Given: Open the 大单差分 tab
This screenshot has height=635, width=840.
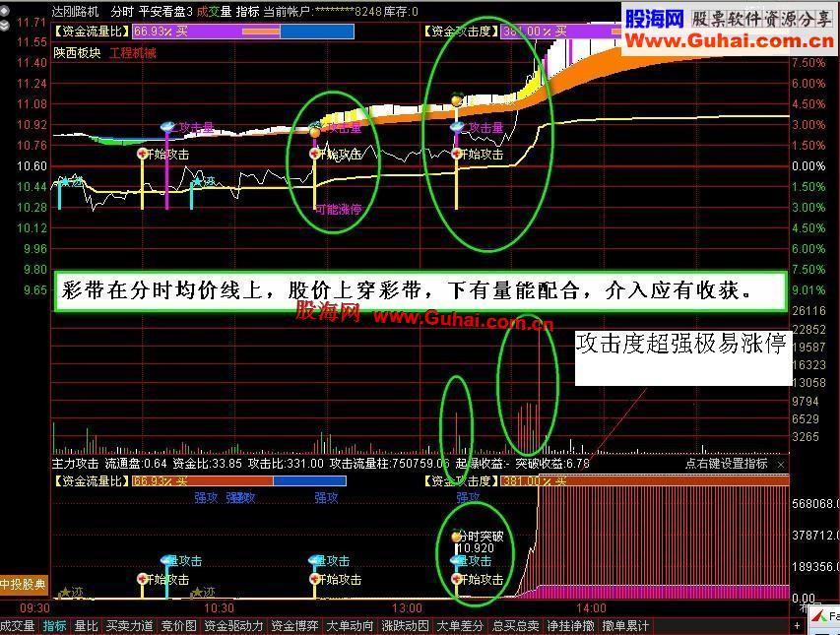Looking at the screenshot, I should (x=460, y=626).
